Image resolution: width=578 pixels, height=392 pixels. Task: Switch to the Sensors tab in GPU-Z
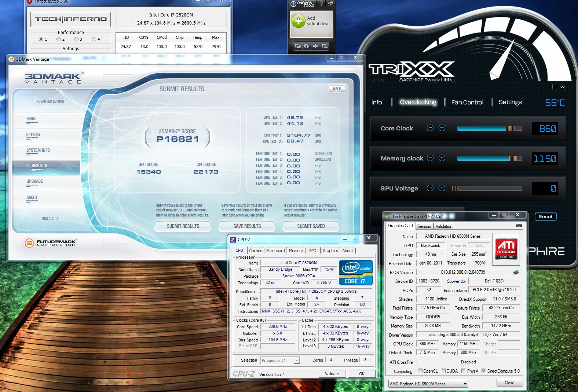click(424, 226)
